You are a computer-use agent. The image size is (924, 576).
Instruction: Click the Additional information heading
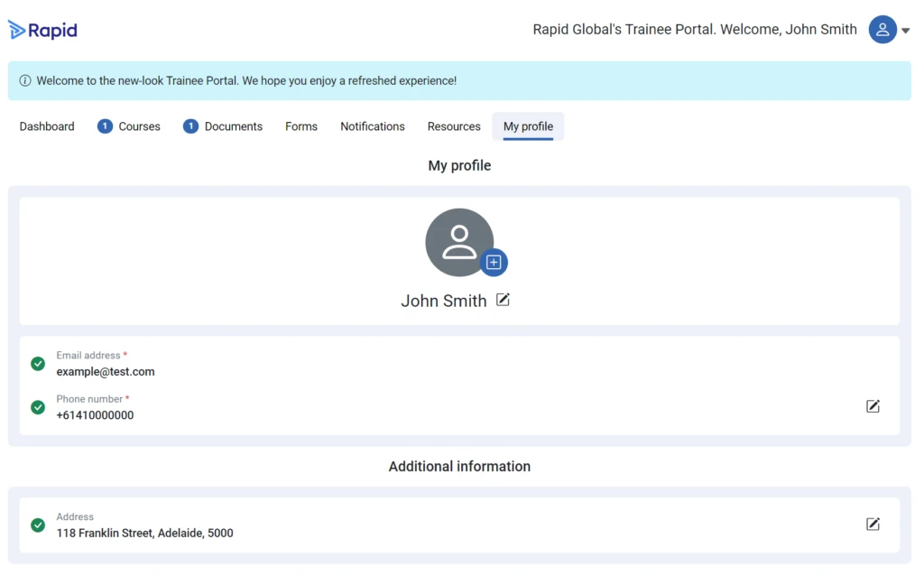[459, 467]
